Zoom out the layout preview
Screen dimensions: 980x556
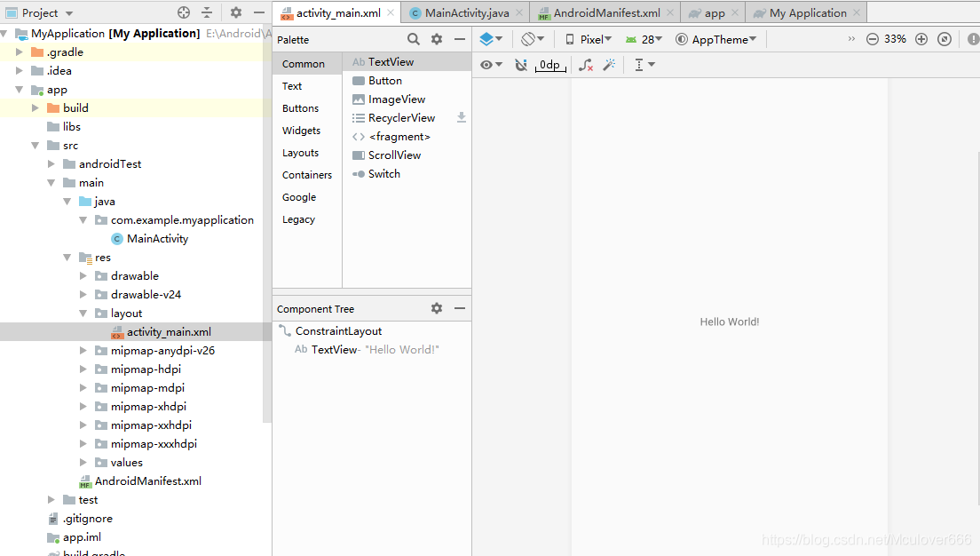point(873,39)
